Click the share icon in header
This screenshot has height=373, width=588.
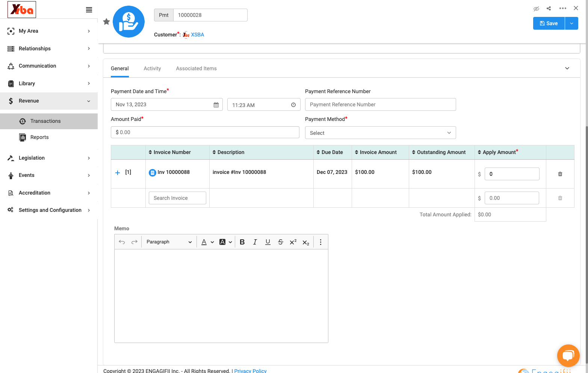549,8
